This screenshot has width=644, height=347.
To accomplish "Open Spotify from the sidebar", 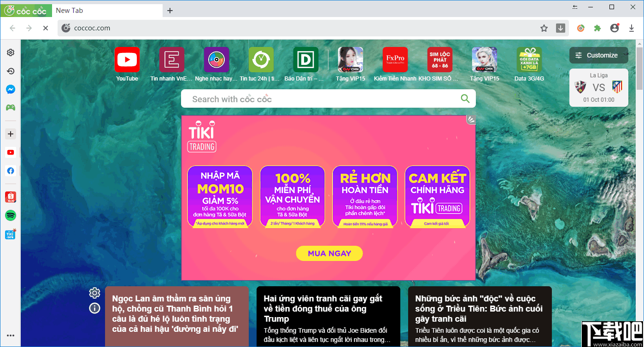I will [x=11, y=215].
